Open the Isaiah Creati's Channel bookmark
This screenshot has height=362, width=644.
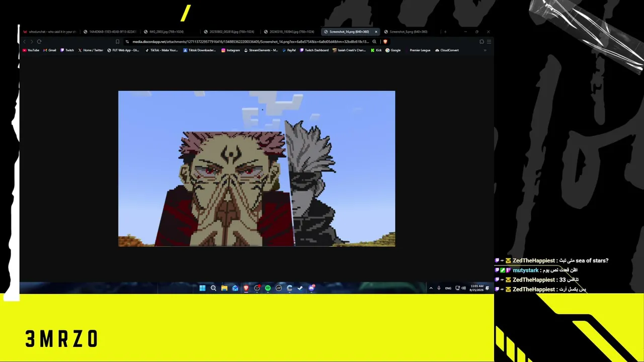pos(349,50)
